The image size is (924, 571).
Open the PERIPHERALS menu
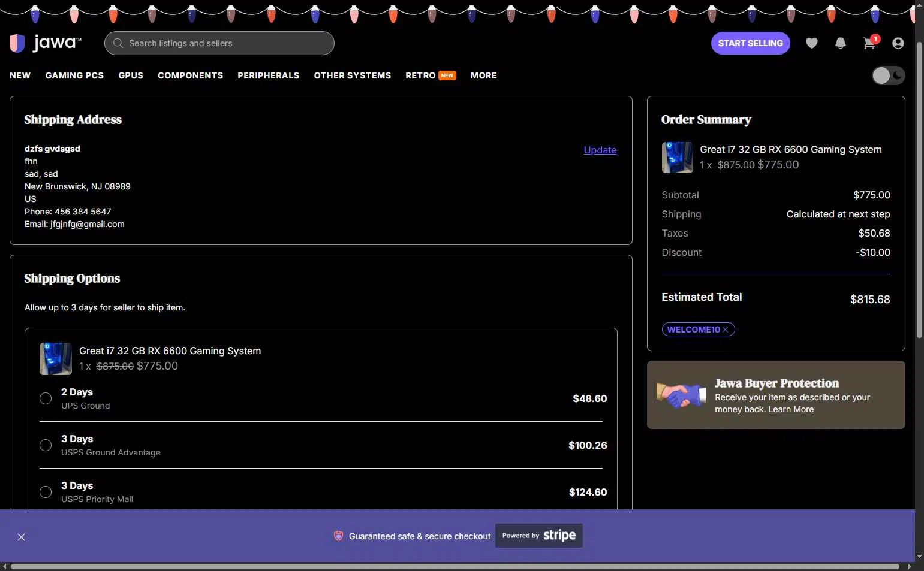coord(268,75)
